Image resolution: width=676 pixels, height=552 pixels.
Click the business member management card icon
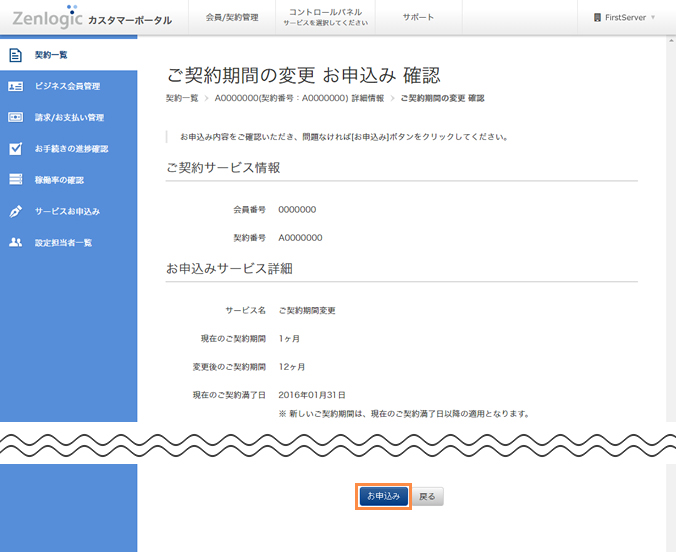click(15, 86)
